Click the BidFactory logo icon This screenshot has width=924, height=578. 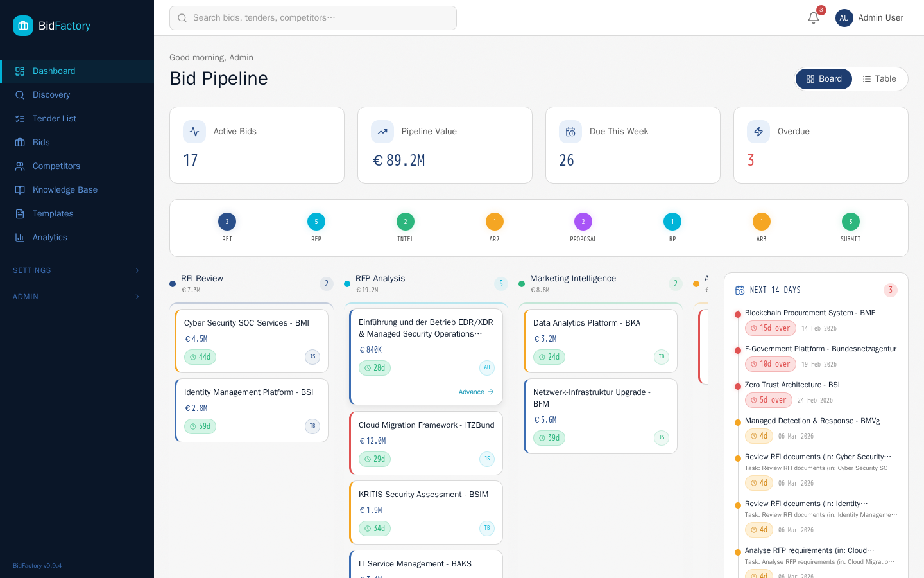point(23,26)
